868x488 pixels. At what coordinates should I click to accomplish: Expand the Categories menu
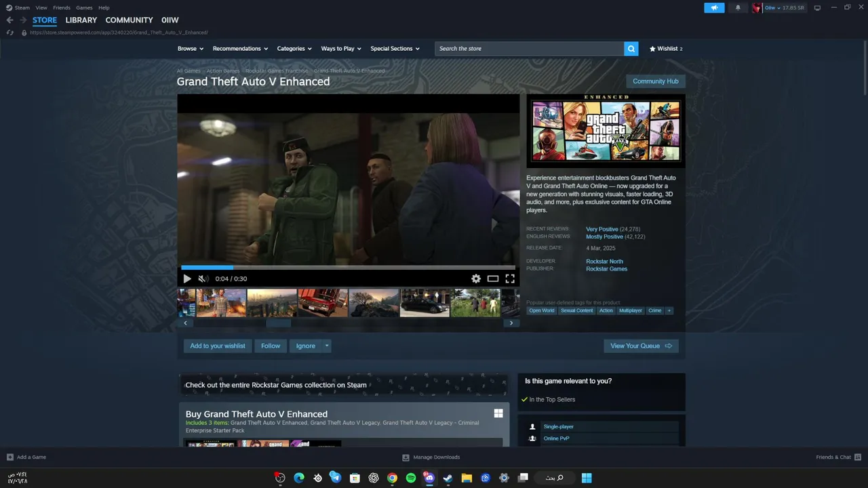tap(294, 49)
